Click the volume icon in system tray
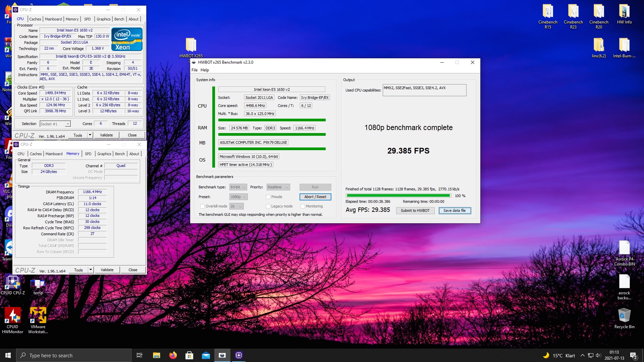 598,355
